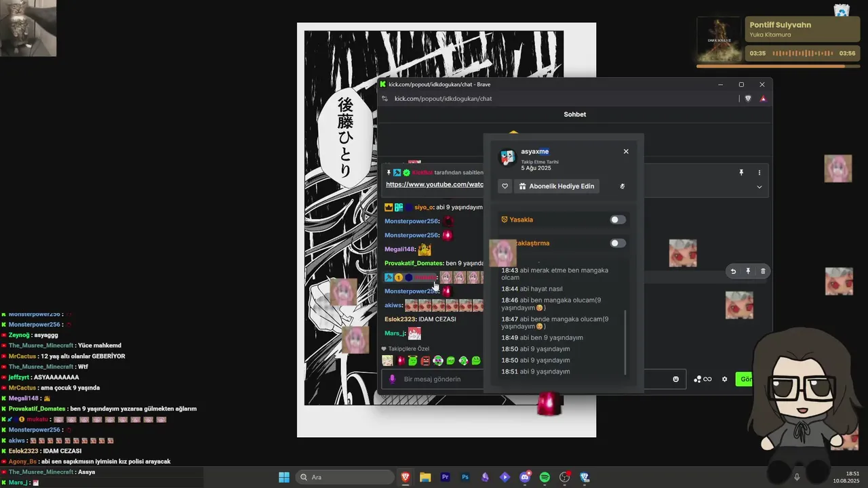Unpin using the pin icon on pinned message
This screenshot has height=488, width=868.
click(741, 173)
